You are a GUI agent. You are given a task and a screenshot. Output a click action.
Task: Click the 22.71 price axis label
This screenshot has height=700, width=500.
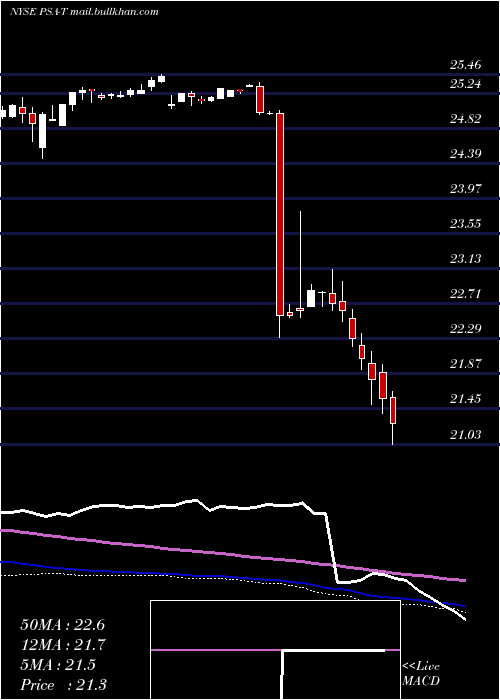coord(466,294)
